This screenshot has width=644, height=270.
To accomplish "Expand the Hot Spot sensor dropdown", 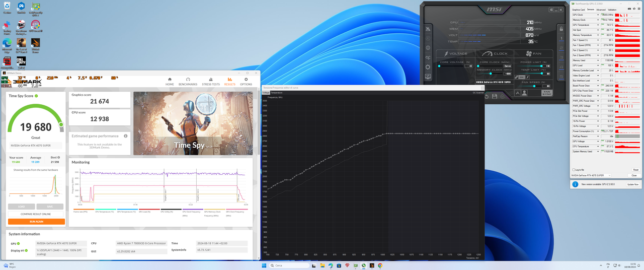I will pos(598,30).
